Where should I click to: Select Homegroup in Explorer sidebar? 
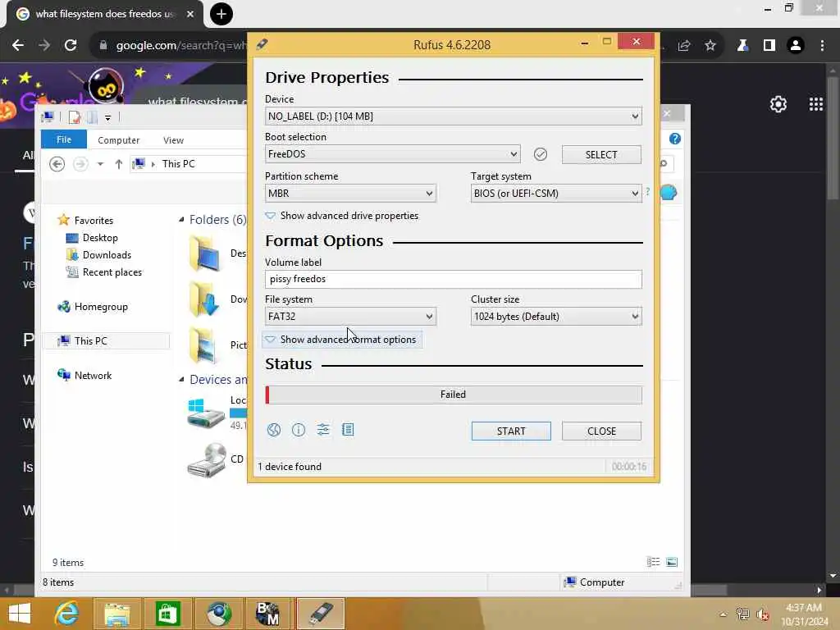(92, 307)
